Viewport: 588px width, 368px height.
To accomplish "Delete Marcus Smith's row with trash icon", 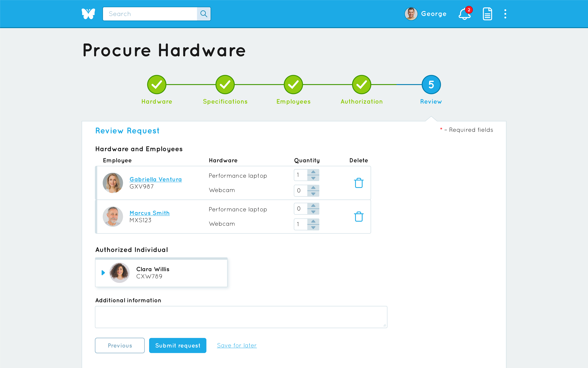I will point(359,217).
